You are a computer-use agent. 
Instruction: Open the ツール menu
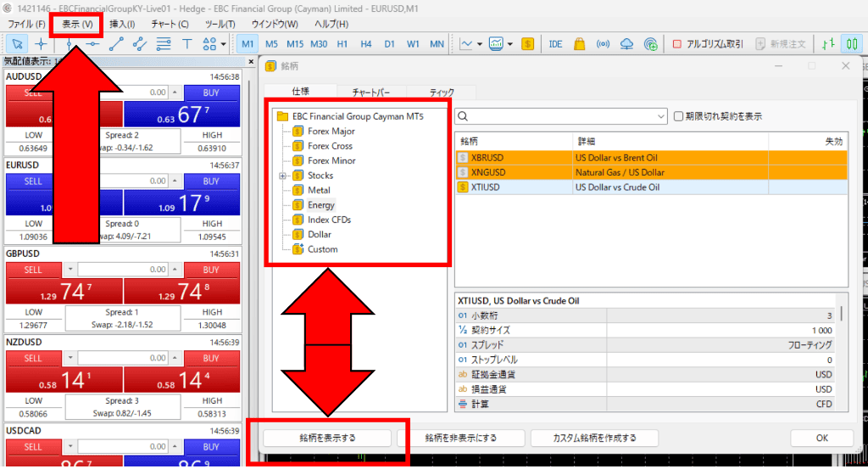220,24
